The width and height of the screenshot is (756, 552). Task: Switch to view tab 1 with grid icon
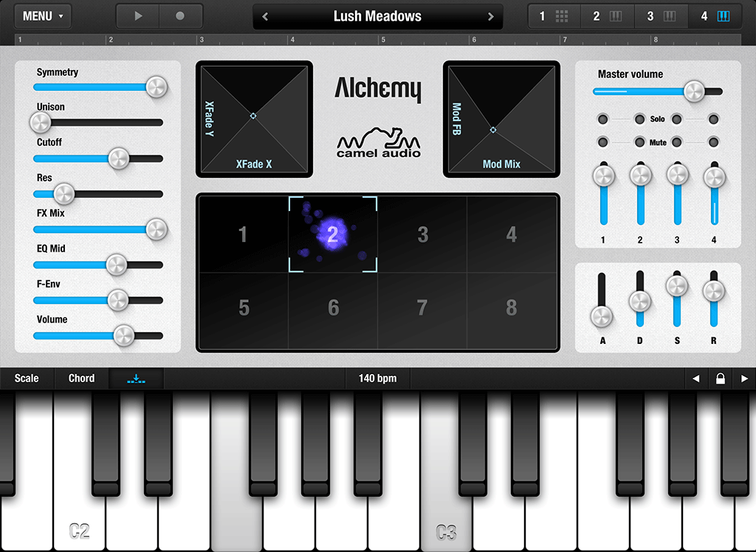coord(554,16)
